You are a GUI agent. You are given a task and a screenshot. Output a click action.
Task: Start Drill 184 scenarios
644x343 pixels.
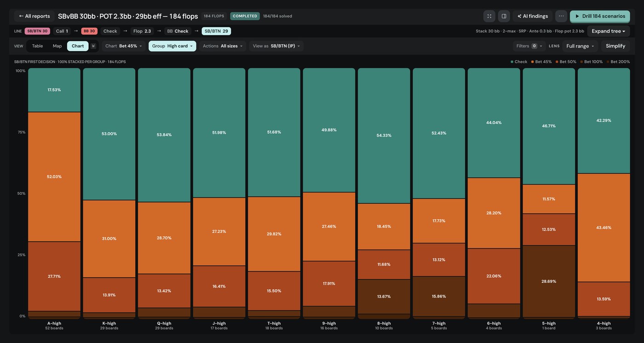[600, 16]
